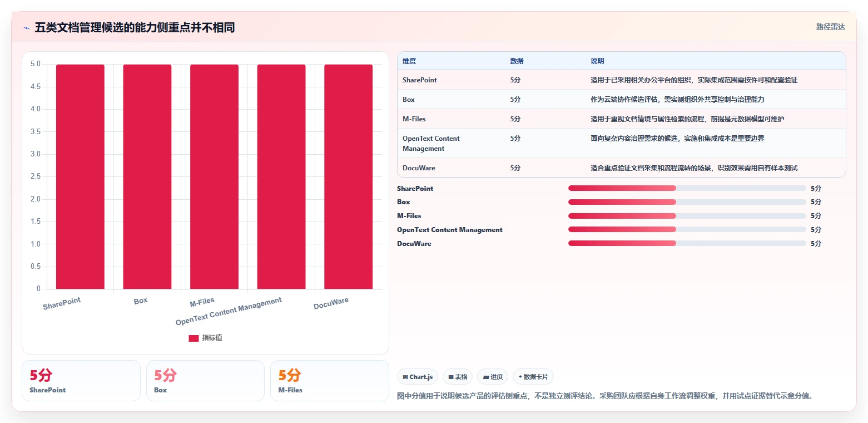Click the 数据 column header
The width and height of the screenshot is (868, 423).
[x=517, y=61]
